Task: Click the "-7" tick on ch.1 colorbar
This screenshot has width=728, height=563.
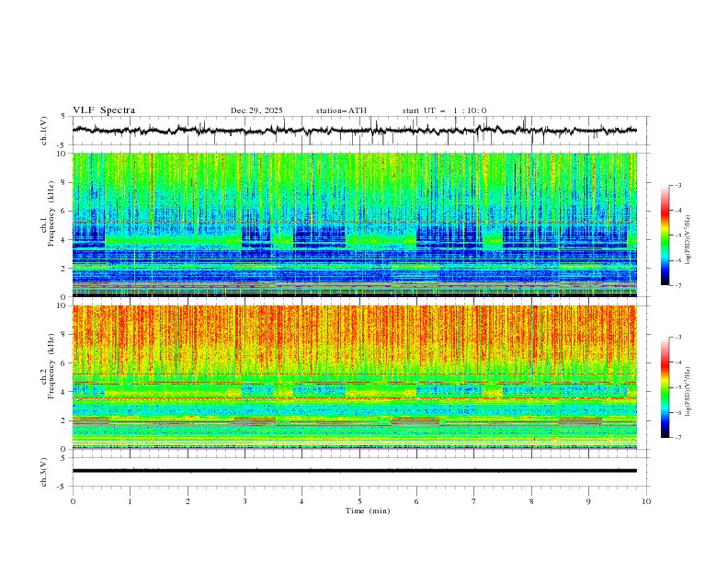Action: click(677, 285)
